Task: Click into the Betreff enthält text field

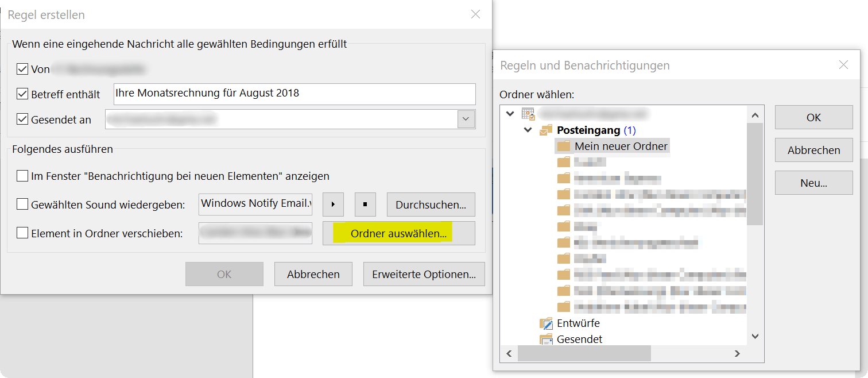Action: 294,94
